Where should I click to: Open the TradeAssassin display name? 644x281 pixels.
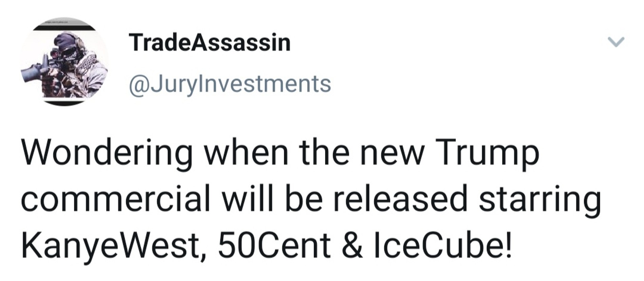click(x=209, y=43)
